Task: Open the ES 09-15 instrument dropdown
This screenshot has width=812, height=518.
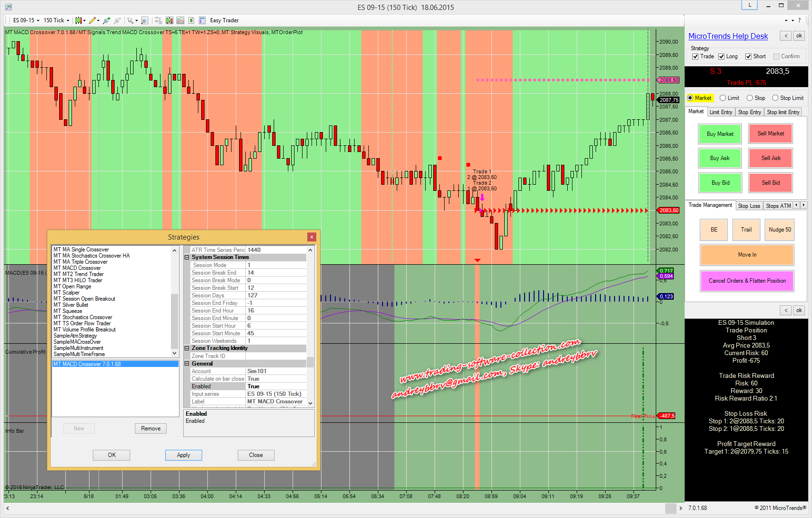Action: click(x=26, y=20)
